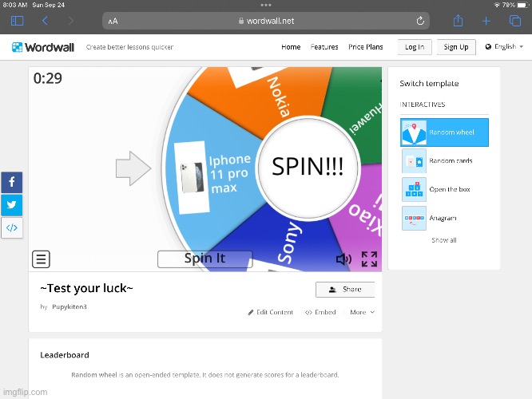Open the embed code icon in sidebar
The image size is (532, 399).
pyautogui.click(x=11, y=228)
